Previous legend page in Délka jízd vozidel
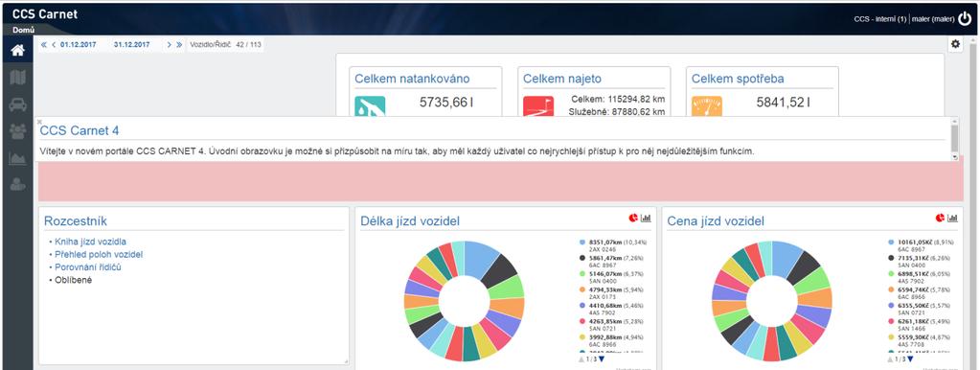980x370 pixels. pos(581,359)
